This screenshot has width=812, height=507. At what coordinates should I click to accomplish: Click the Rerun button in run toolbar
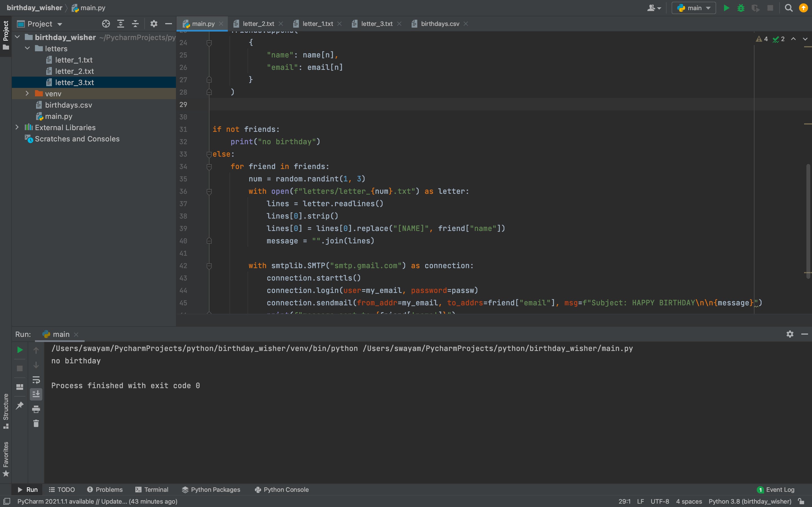coord(19,350)
